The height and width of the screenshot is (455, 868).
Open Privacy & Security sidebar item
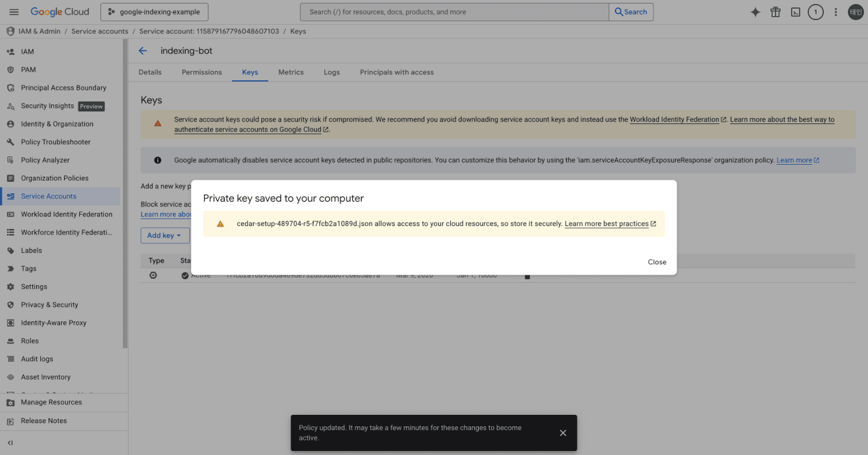(60, 305)
